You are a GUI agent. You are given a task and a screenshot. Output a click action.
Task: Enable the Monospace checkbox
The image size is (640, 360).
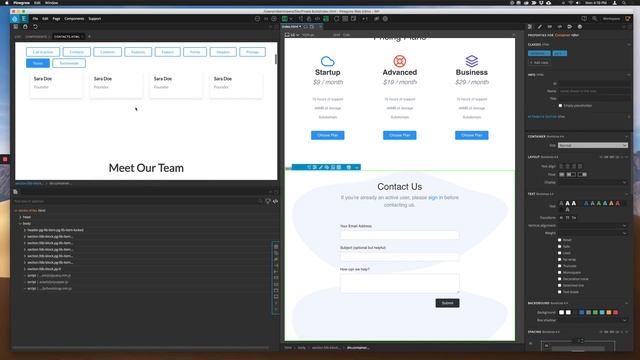point(560,273)
